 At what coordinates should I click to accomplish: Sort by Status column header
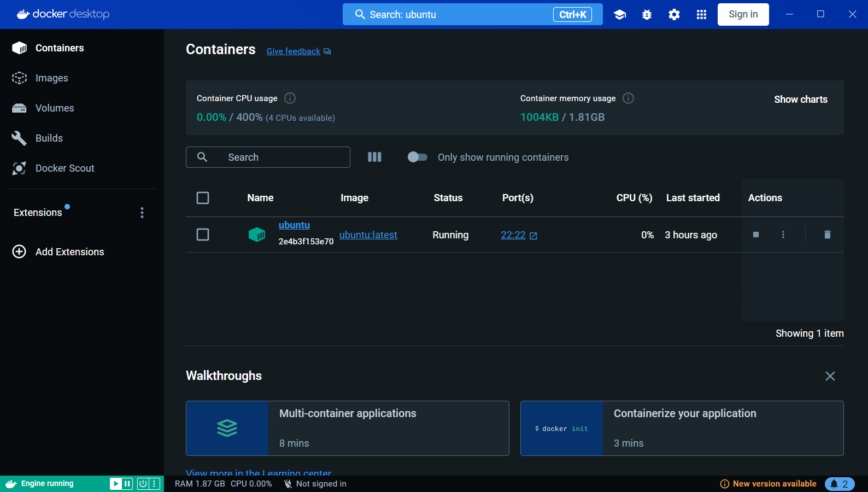(448, 198)
